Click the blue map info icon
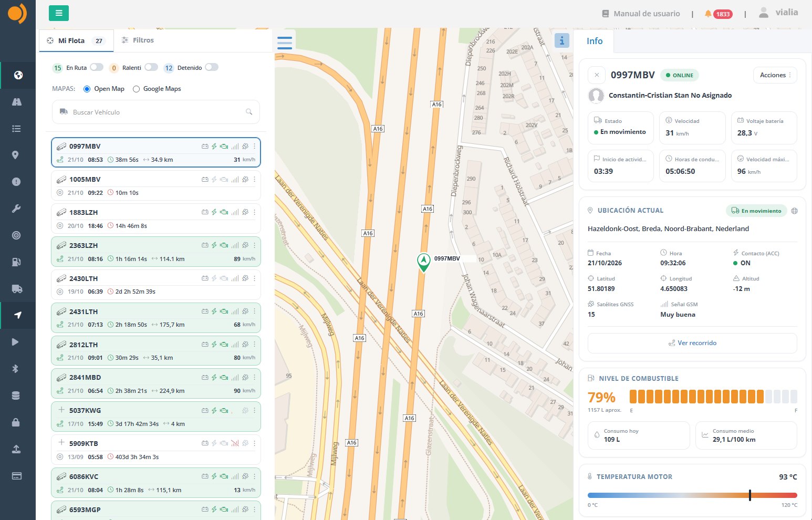Viewport: 812px width, 520px height. coord(561,40)
